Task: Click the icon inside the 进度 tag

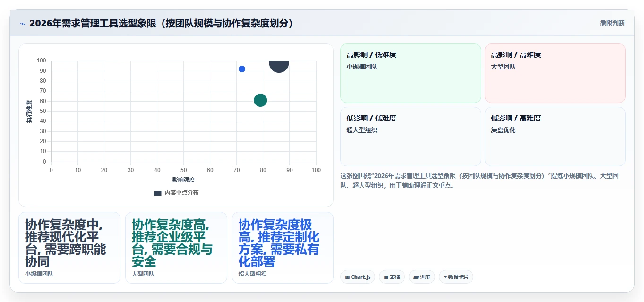Action: 416,277
